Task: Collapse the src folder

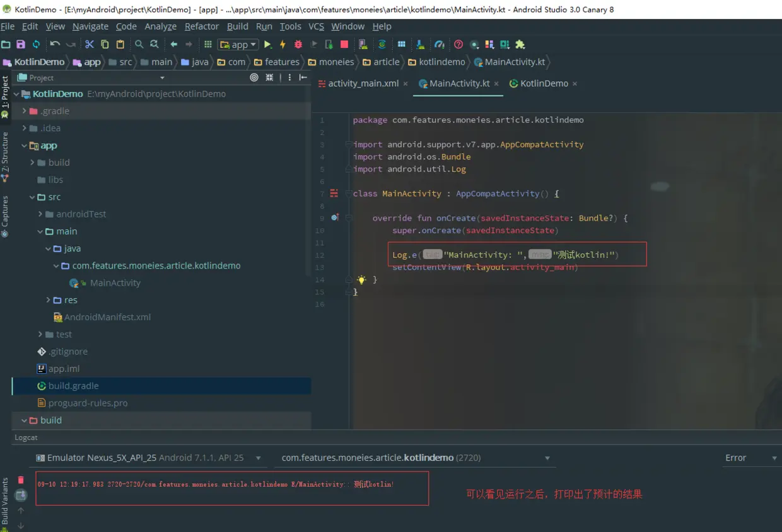Action: [x=32, y=197]
